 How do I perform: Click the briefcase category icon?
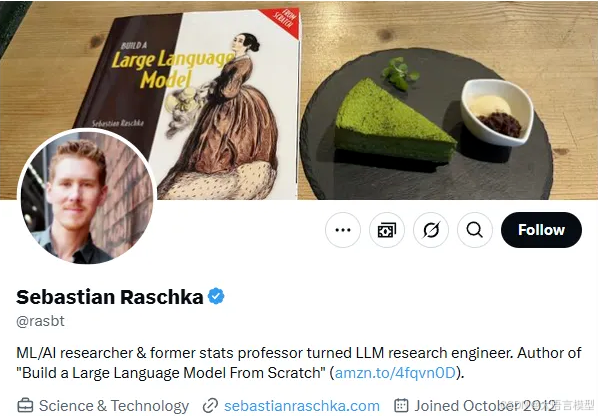point(25,406)
